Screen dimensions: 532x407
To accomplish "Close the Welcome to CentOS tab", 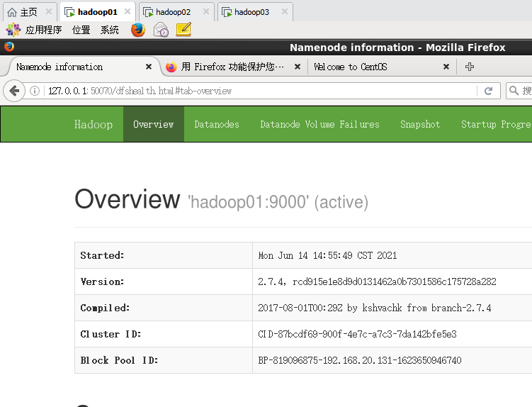I will [x=446, y=67].
